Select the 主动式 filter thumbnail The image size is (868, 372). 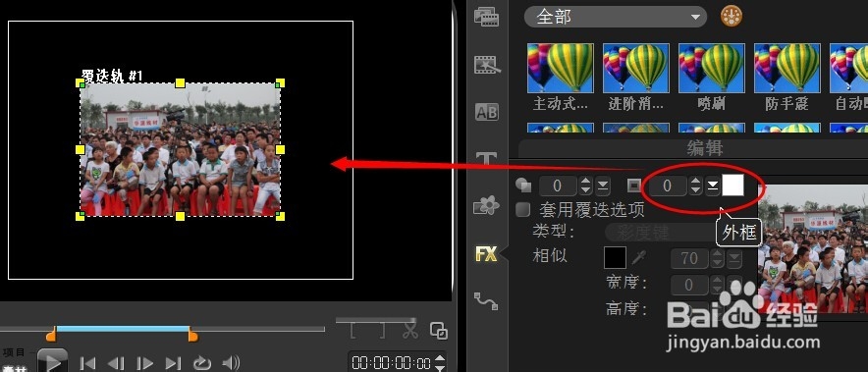point(561,68)
